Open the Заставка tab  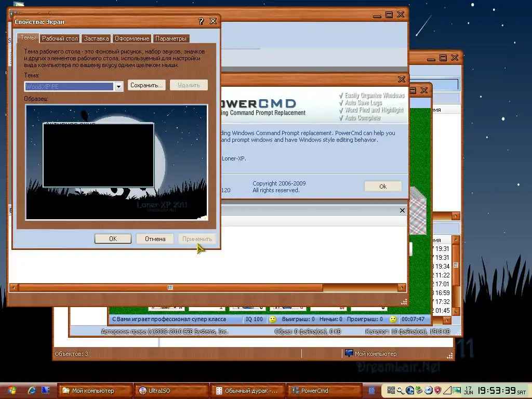[x=96, y=38]
